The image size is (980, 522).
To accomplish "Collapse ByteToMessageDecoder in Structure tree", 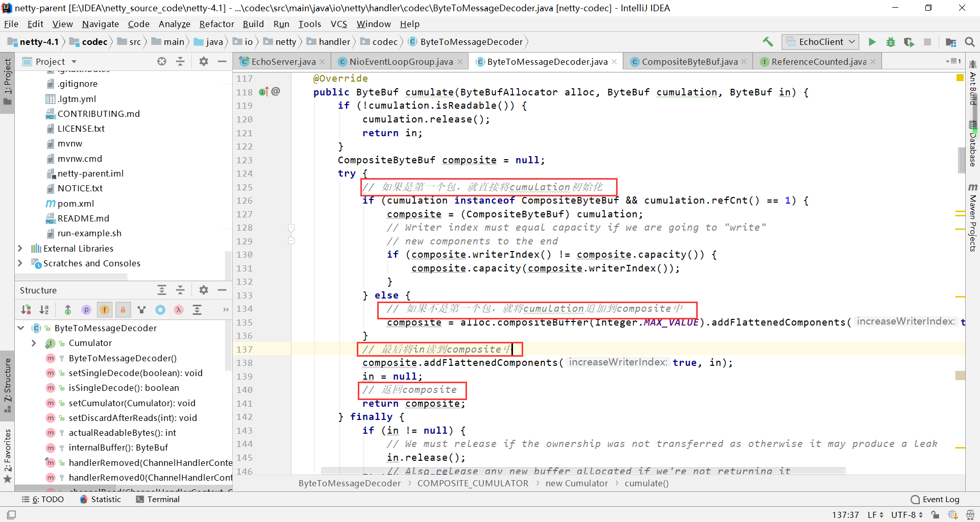I will pyautogui.click(x=21, y=328).
